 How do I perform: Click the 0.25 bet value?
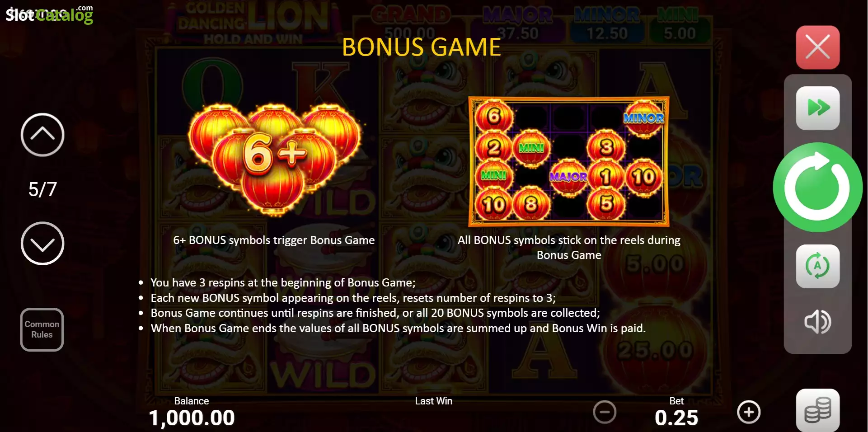[x=676, y=418]
